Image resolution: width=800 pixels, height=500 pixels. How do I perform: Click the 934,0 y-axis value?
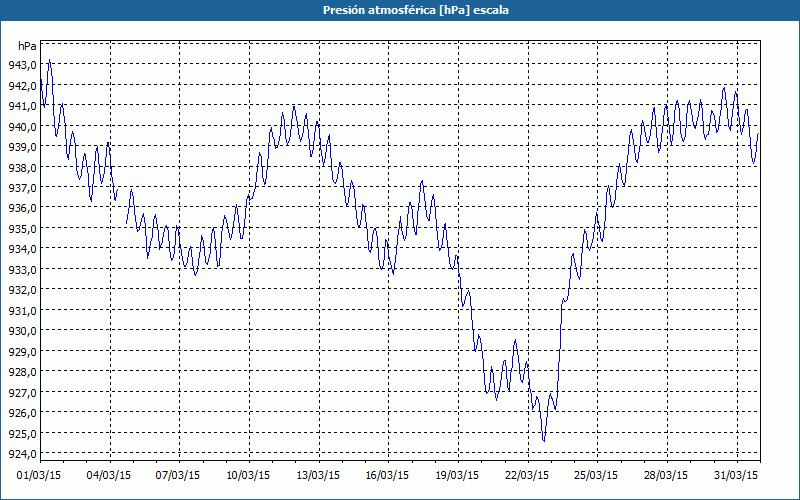[22, 248]
